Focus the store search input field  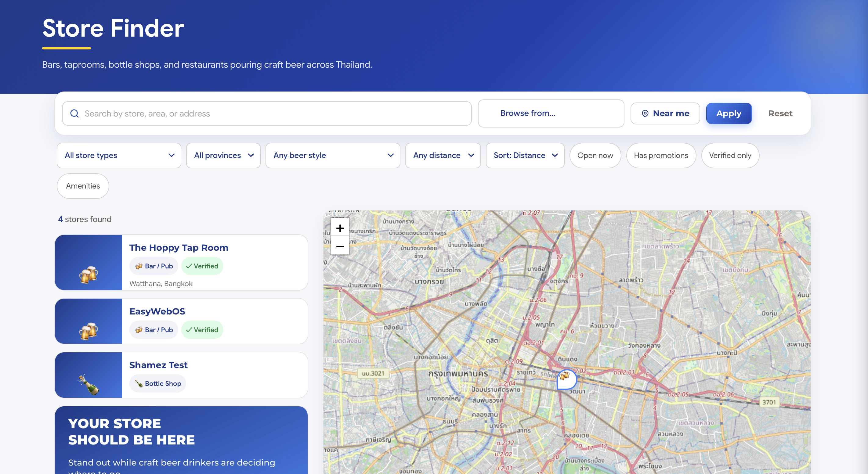pyautogui.click(x=267, y=113)
